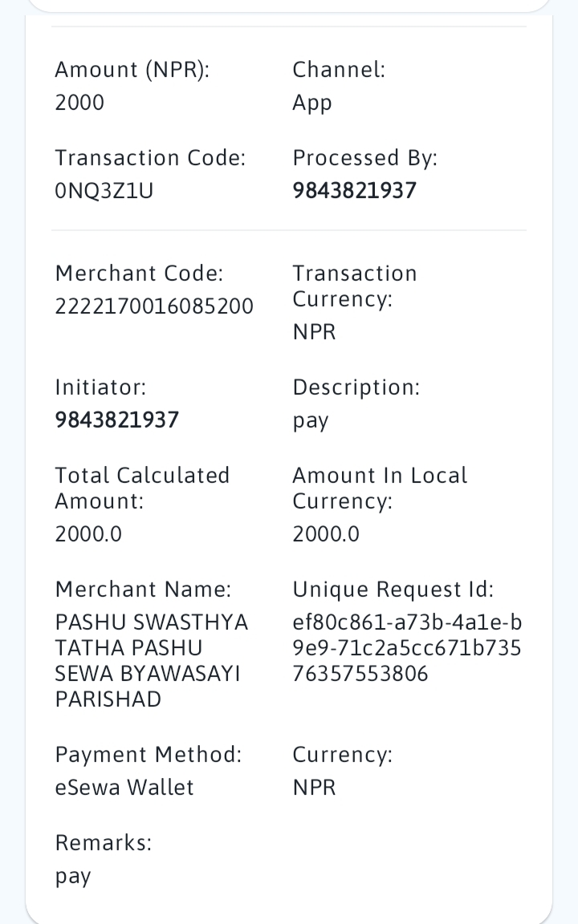Tap the Processed By number 9843821937
The width and height of the screenshot is (578, 924).
355,190
